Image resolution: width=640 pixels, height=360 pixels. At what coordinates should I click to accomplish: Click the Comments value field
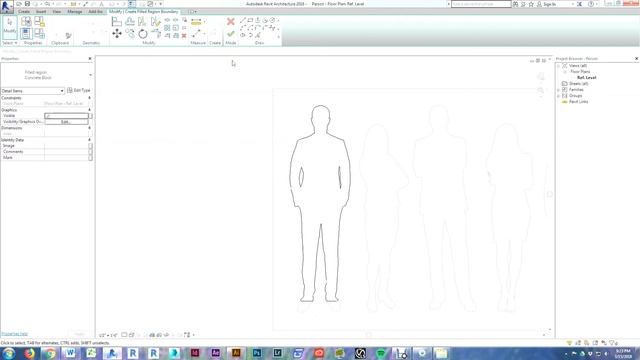click(67, 151)
